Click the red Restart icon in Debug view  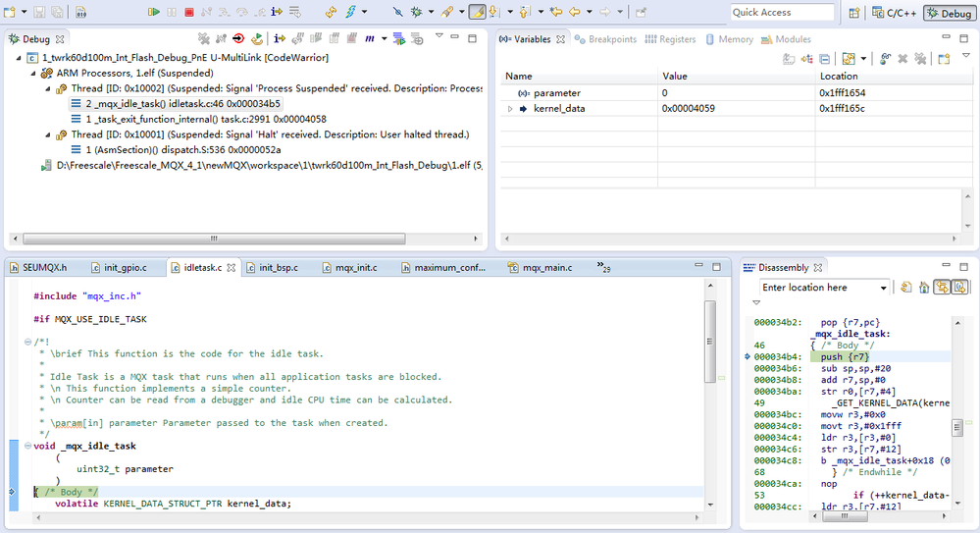238,39
